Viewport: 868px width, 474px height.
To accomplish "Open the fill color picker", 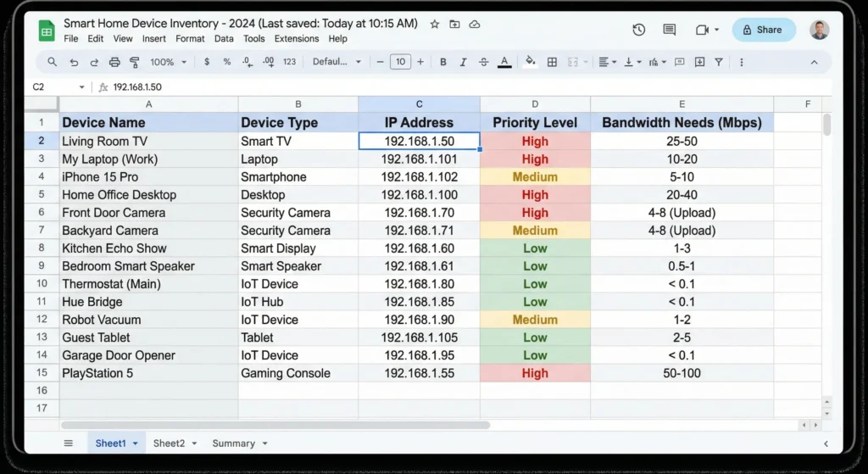I will click(x=531, y=62).
